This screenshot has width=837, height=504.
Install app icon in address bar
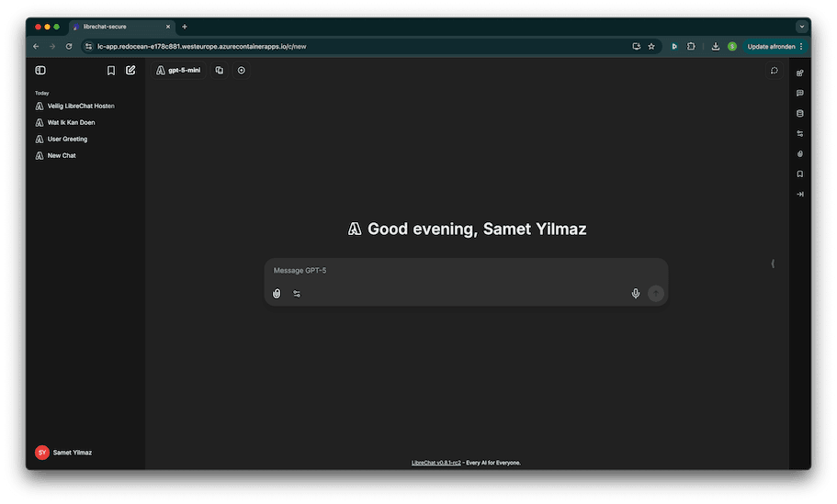point(637,47)
